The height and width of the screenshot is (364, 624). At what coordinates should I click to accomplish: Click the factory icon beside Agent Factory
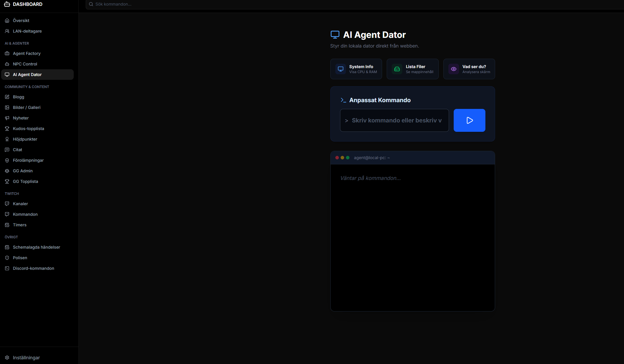pyautogui.click(x=7, y=53)
